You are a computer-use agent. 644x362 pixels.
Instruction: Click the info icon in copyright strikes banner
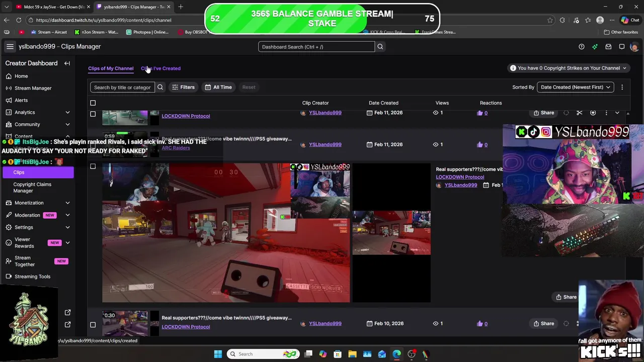513,68
